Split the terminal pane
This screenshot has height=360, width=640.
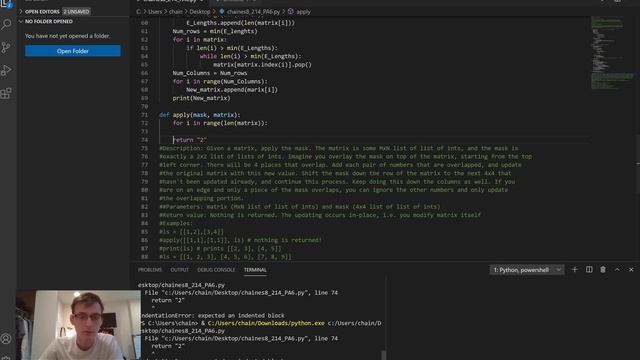[589, 269]
